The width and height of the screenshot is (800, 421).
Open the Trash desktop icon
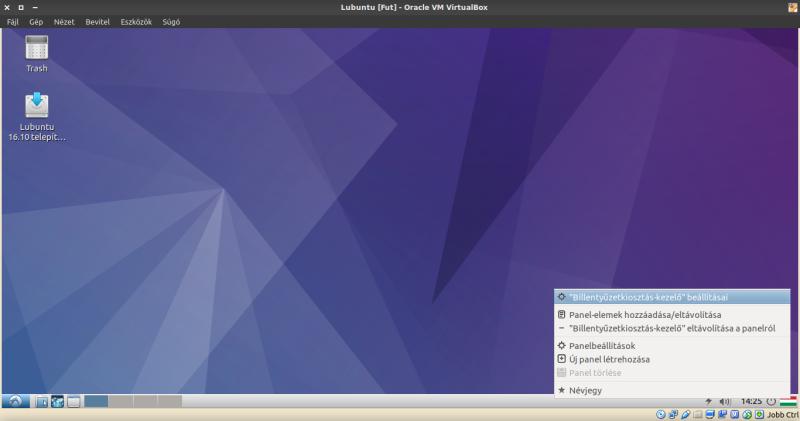pyautogui.click(x=37, y=54)
